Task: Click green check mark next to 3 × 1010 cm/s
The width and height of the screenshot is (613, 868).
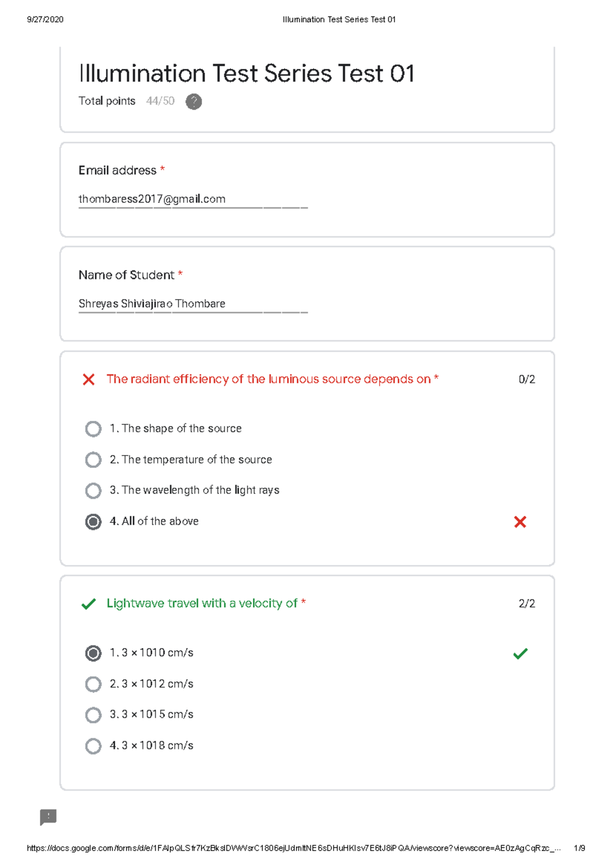Action: tap(520, 653)
